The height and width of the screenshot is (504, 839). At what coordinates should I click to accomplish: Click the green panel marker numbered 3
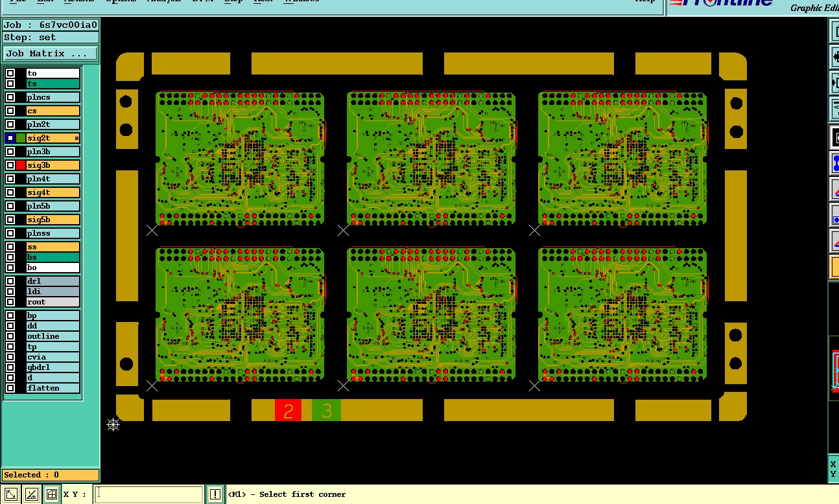point(327,410)
